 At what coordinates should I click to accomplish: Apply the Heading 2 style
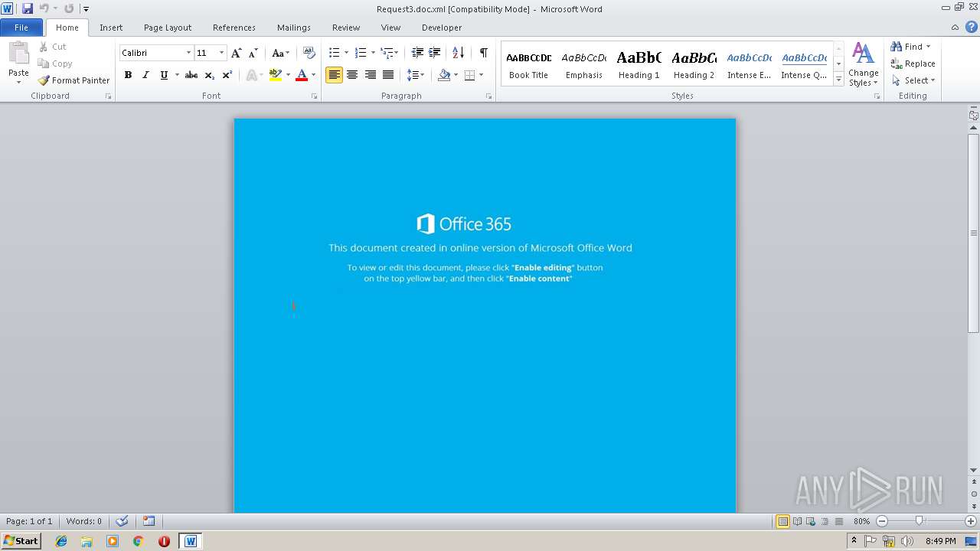tap(694, 64)
